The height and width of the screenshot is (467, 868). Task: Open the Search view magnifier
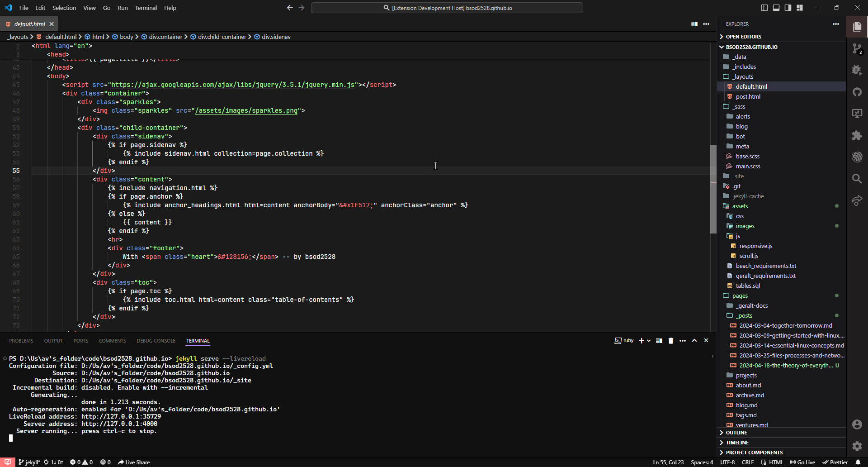(857, 179)
